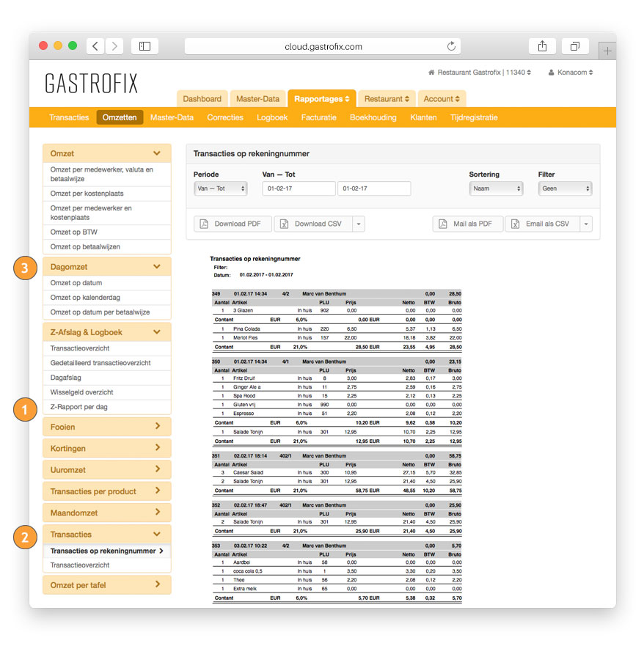644x657 pixels.
Task: Open the Sortering dropdown set to Naam
Action: [496, 188]
